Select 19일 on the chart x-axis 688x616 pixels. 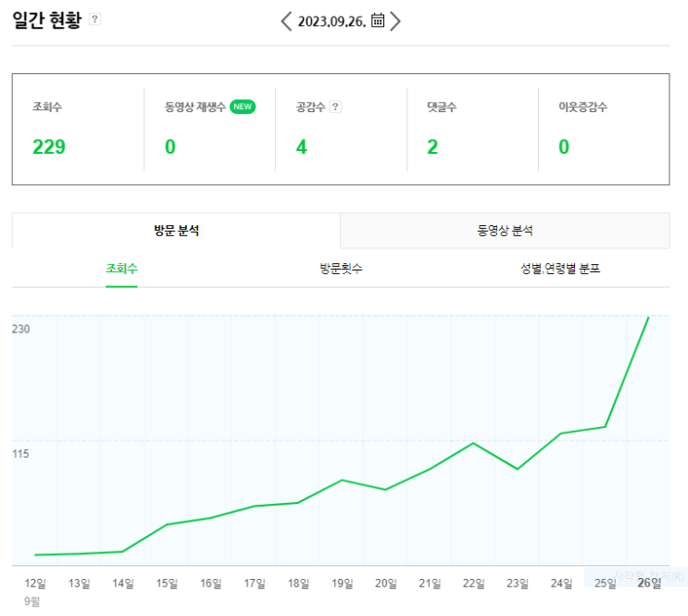click(x=343, y=583)
